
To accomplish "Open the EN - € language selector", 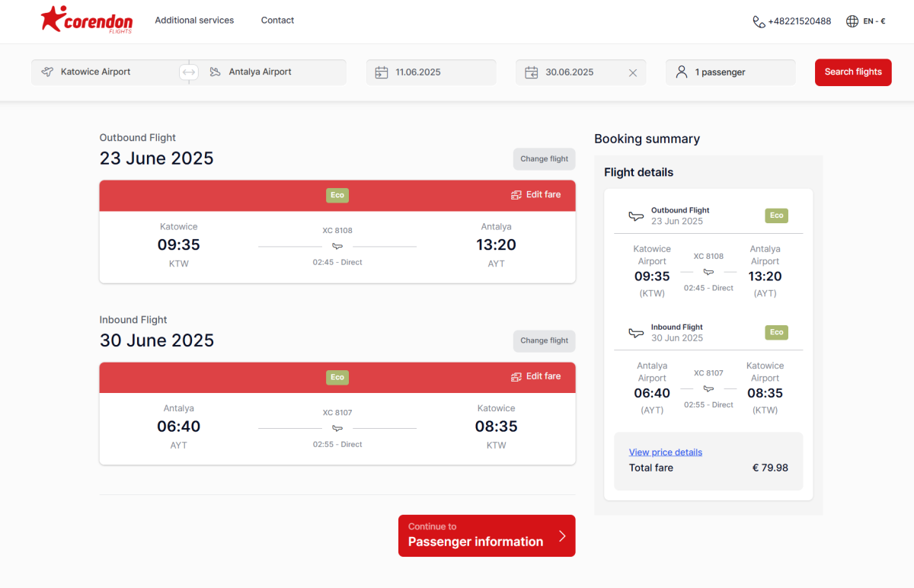I will point(874,21).
